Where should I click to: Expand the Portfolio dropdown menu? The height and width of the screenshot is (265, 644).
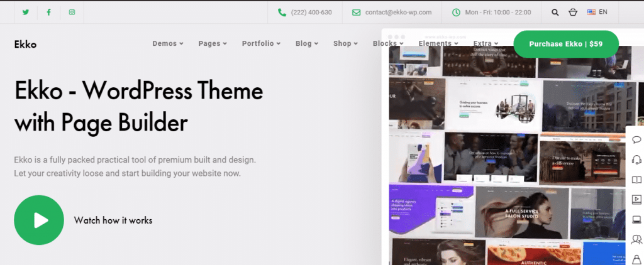(261, 43)
